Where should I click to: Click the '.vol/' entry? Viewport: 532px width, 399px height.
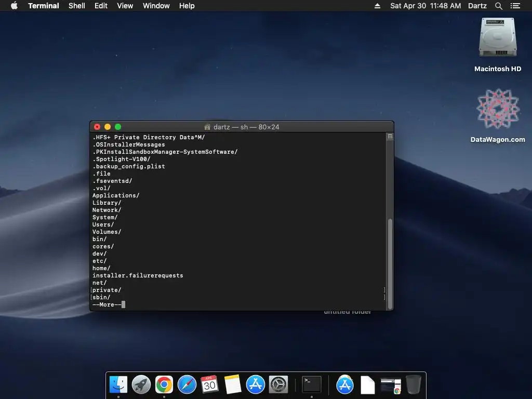tap(101, 188)
